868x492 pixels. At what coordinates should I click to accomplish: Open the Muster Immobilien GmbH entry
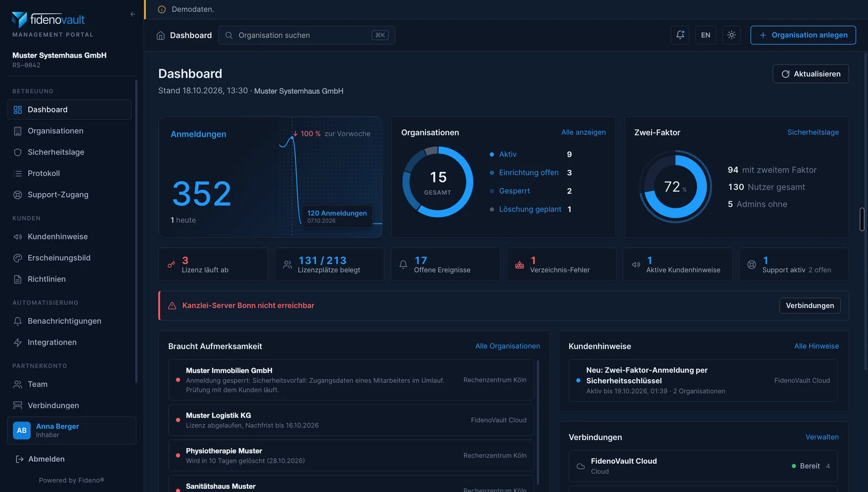click(351, 380)
